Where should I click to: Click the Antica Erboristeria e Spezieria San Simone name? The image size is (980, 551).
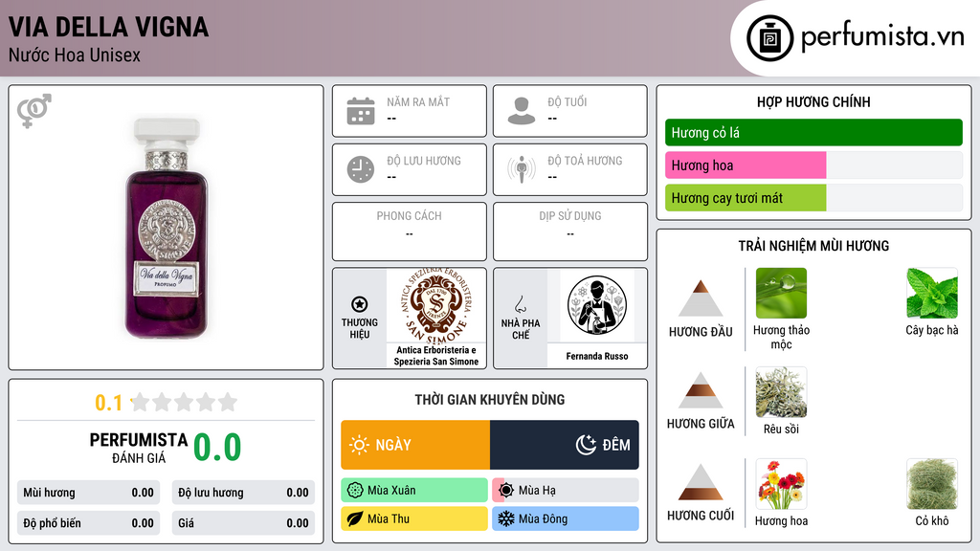(436, 356)
